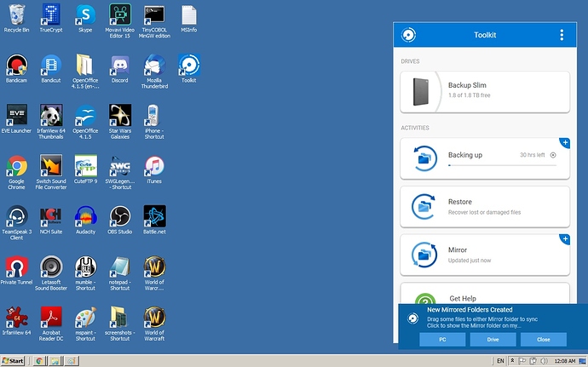This screenshot has width=588, height=367.
Task: Select the Bandicut desktop icon
Action: click(x=51, y=69)
